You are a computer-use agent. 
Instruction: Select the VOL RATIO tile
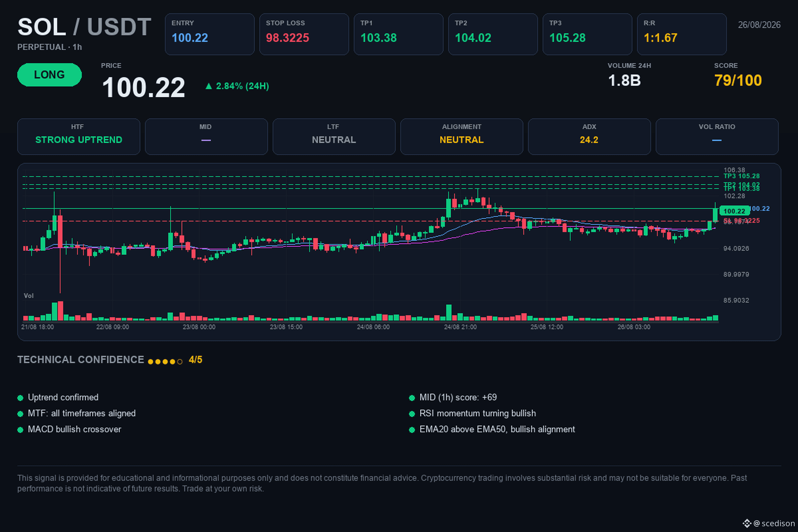click(717, 137)
